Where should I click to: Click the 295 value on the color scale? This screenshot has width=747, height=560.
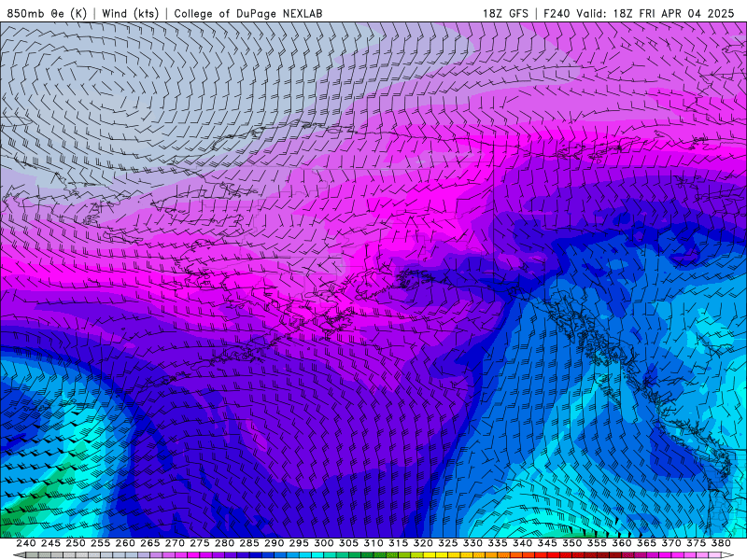(299, 543)
